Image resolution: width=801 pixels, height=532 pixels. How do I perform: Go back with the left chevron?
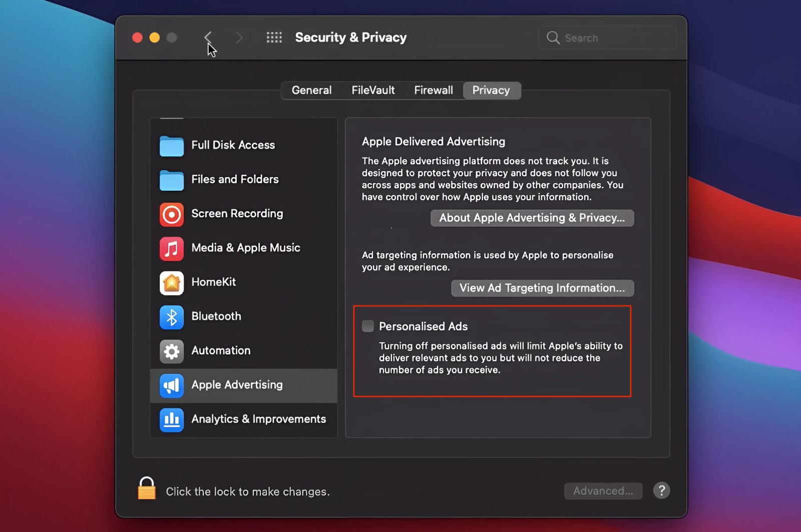(208, 38)
